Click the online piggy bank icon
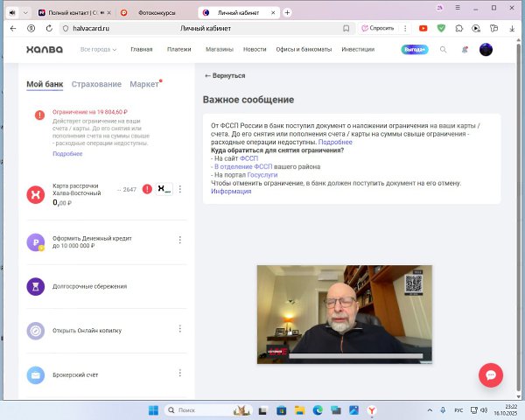 pyautogui.click(x=36, y=331)
